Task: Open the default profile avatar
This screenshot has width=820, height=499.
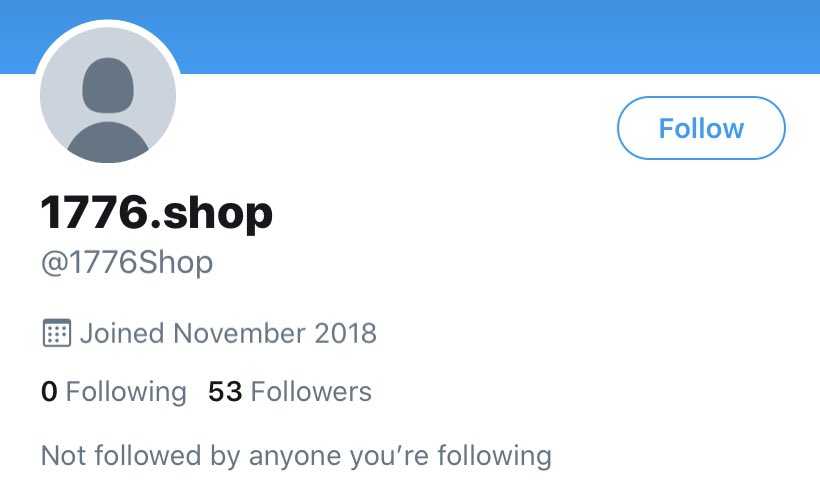Action: [108, 95]
